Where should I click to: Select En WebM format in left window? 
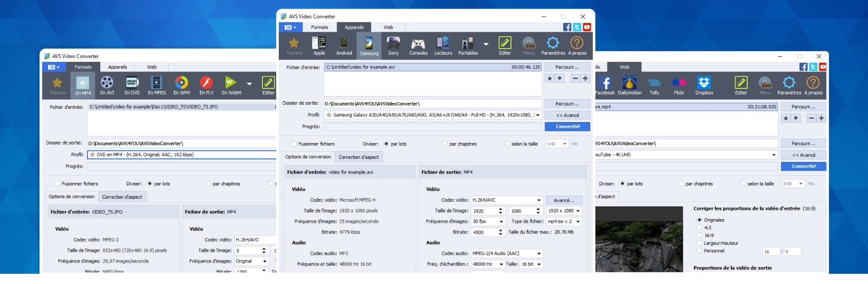coord(231,85)
